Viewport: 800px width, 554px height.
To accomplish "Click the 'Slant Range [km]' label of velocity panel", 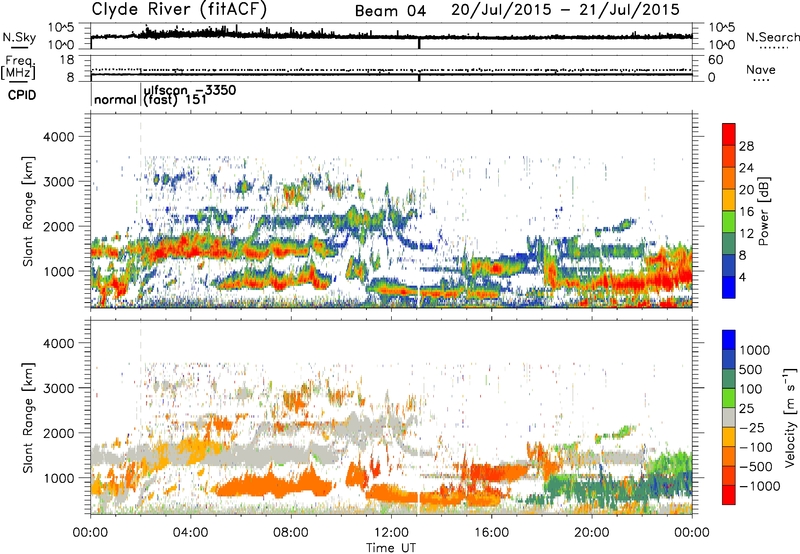I will tap(28, 417).
